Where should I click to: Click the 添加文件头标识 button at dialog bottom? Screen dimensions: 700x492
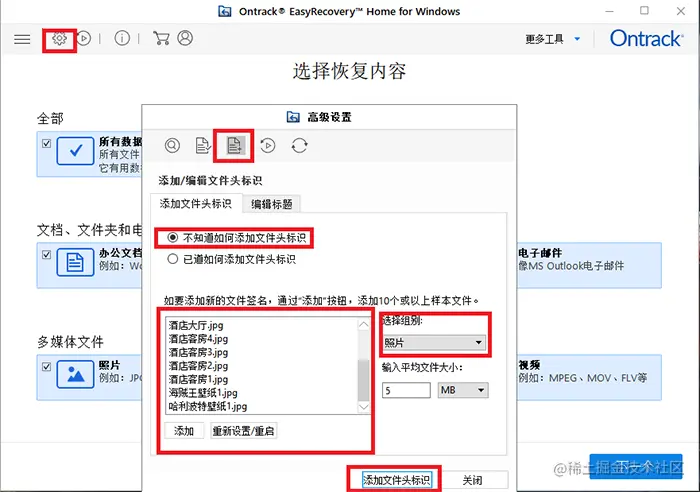tap(396, 480)
